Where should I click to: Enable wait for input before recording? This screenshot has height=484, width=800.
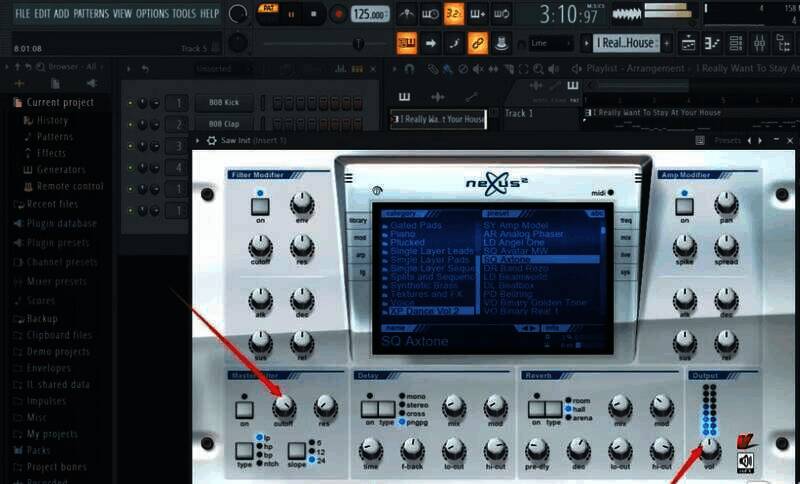(x=430, y=14)
